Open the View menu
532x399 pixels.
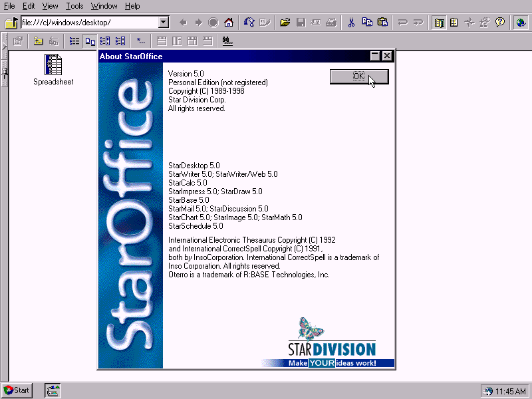click(x=50, y=6)
